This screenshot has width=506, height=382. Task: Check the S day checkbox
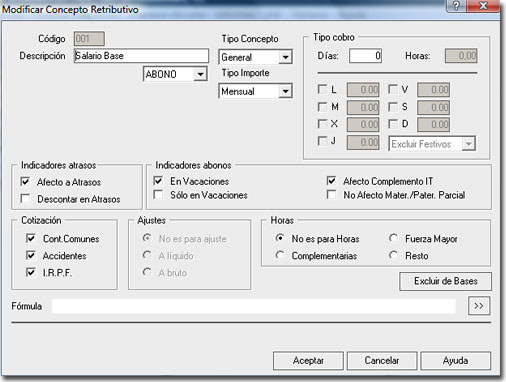393,107
